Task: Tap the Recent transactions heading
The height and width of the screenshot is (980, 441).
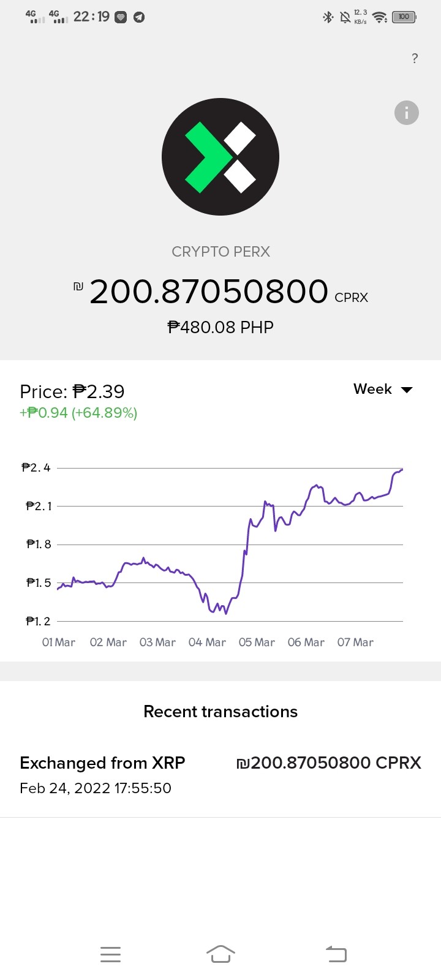Action: (x=221, y=711)
